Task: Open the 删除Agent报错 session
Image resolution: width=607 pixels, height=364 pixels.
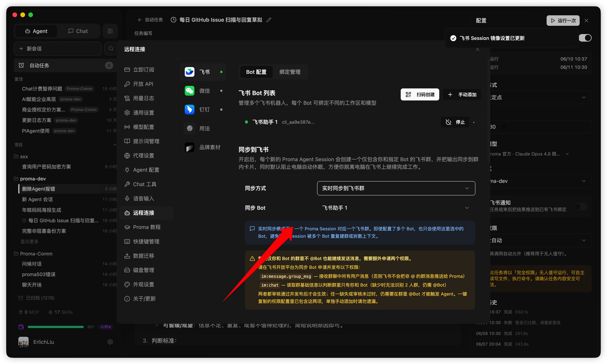Action: [67, 189]
